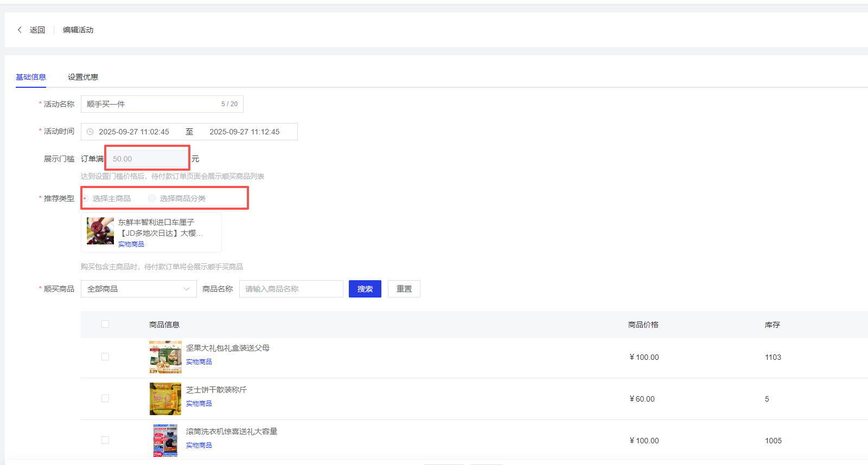Click 实物商品 tag under the cherry product
The height and width of the screenshot is (465, 868).
(131, 244)
